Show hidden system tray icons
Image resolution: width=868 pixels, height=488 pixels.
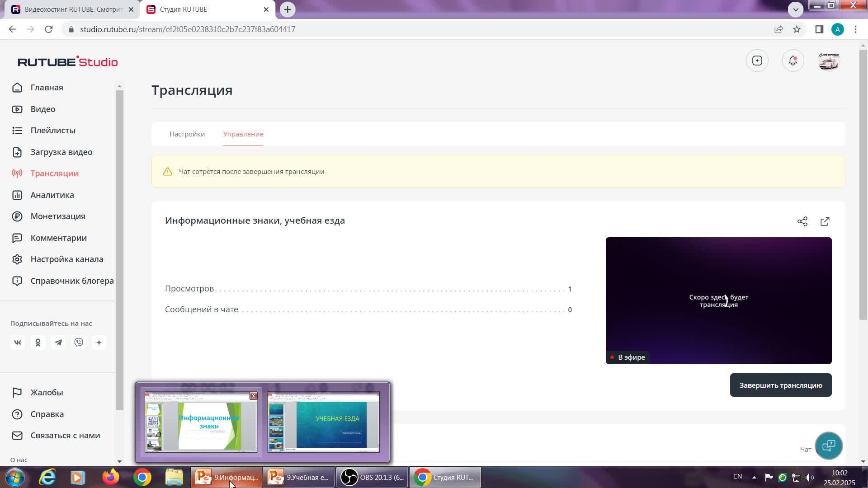coord(754,477)
